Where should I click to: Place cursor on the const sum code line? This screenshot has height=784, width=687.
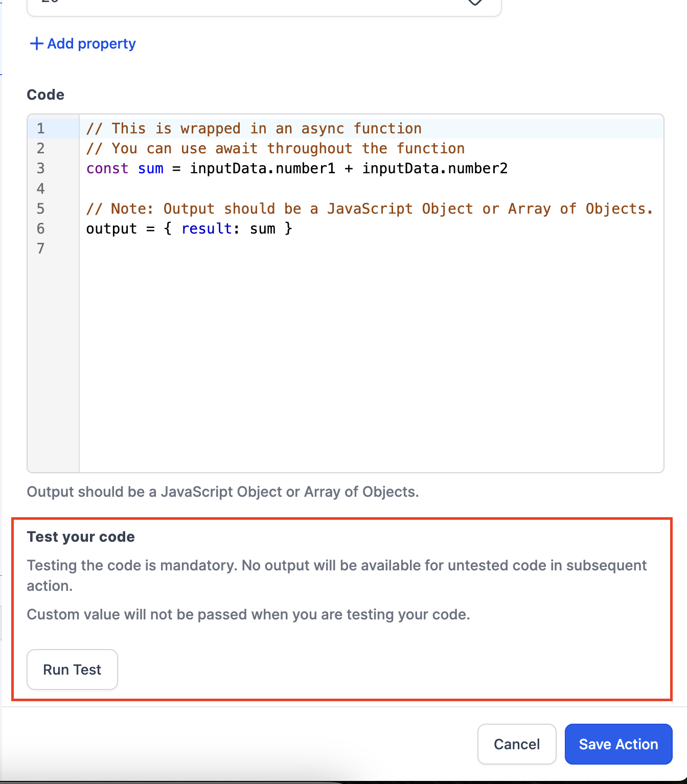click(x=297, y=168)
